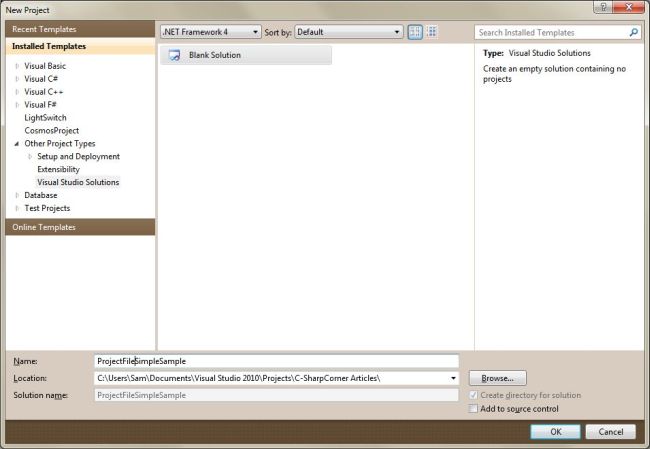Image resolution: width=650 pixels, height=449 pixels.
Task: Toggle Create directory for solution checkbox
Action: (473, 395)
